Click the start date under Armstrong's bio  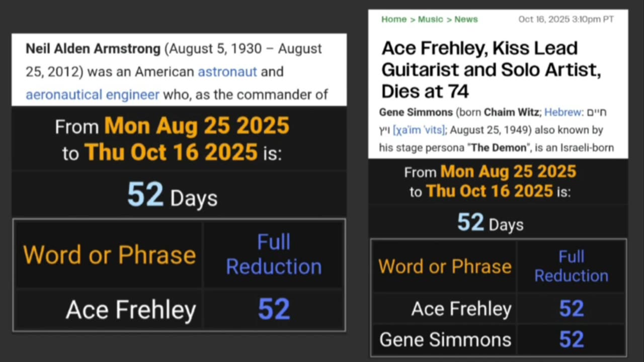[x=196, y=126]
